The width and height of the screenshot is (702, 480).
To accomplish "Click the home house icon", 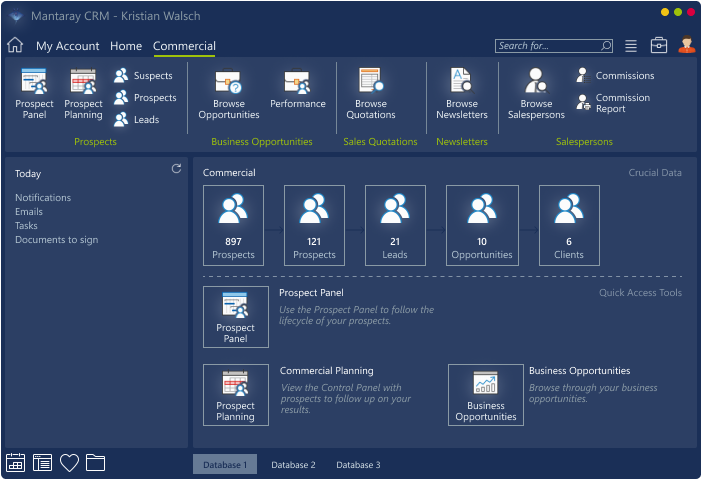I will coord(15,45).
